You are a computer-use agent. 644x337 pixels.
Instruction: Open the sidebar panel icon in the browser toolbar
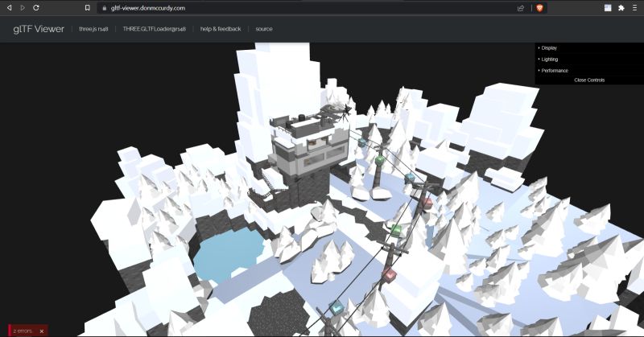608,8
